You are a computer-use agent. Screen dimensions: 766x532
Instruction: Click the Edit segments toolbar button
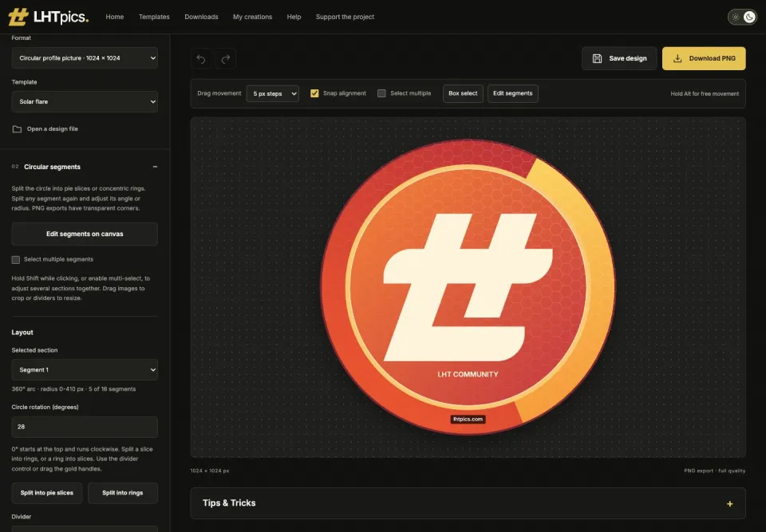(x=513, y=93)
